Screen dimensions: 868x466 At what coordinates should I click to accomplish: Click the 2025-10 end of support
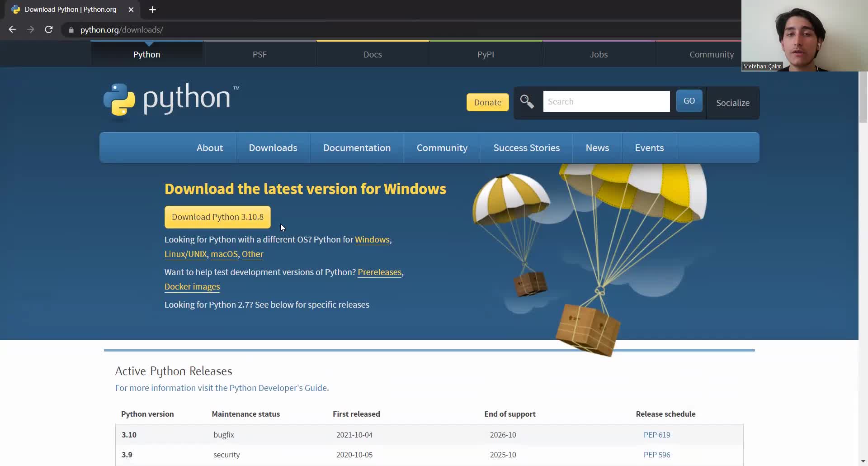tap(503, 455)
